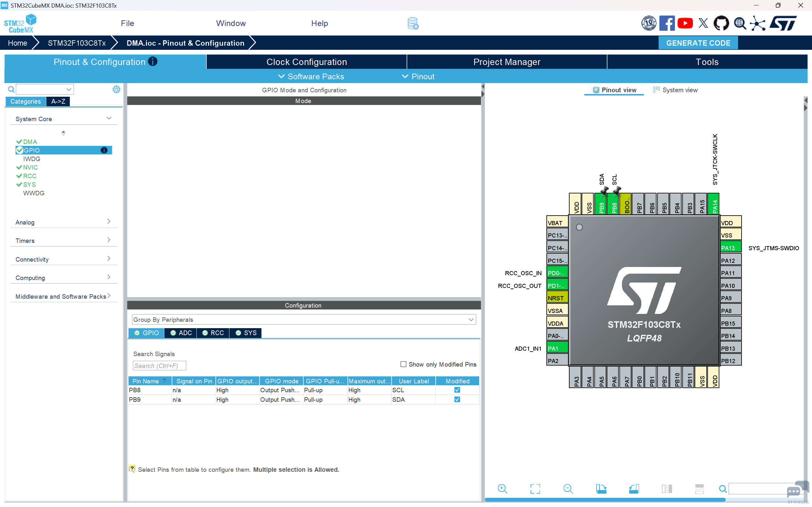Enable Show only Modified Pins checkbox
This screenshot has width=812, height=507.
coord(403,364)
